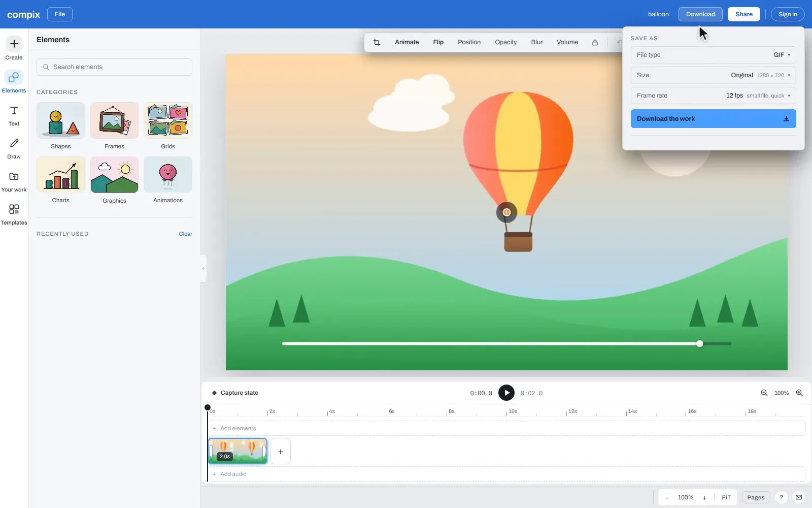812x508 pixels.
Task: Zoom in the timeline magnifier
Action: point(799,393)
